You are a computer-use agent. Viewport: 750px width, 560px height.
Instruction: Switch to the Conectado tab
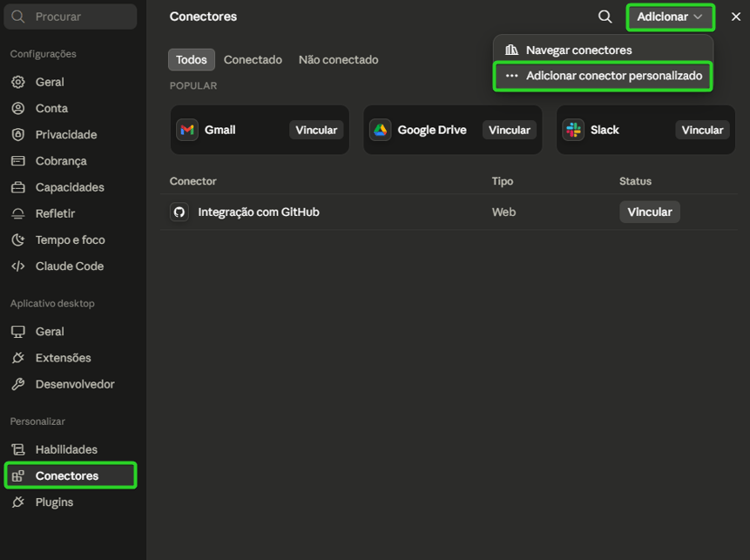[253, 59]
